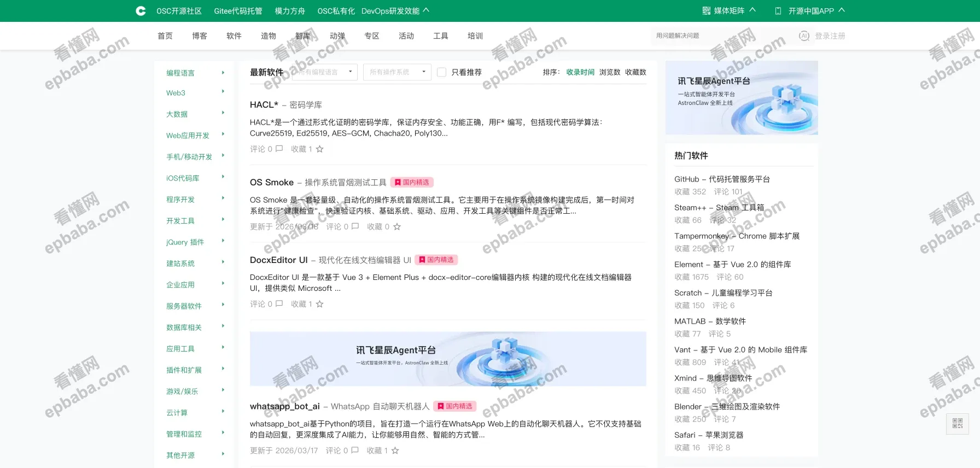The height and width of the screenshot is (468, 980).
Task: Click comment icon under OS Smoke
Action: tap(355, 226)
